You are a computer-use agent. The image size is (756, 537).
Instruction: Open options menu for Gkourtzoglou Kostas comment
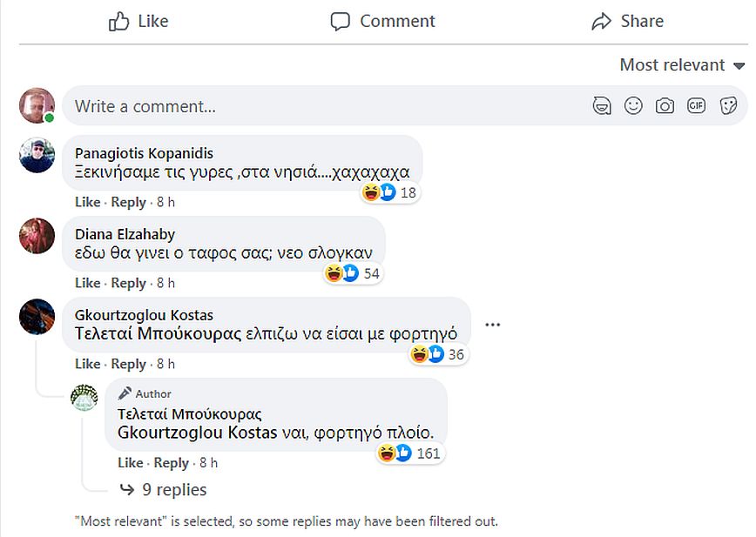493,325
